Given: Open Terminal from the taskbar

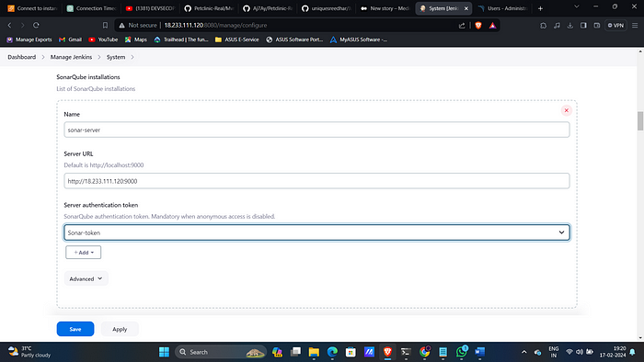Looking at the screenshot, I should point(406,352).
